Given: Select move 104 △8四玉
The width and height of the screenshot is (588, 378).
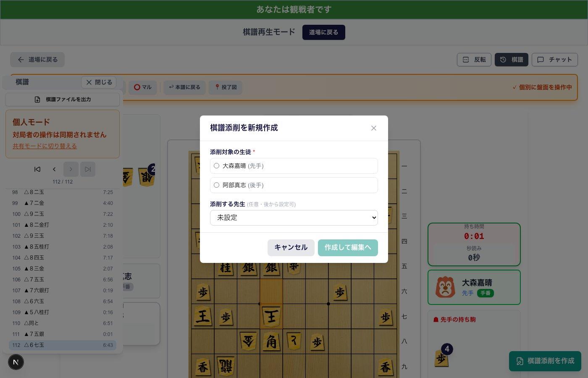Looking at the screenshot, I should pyautogui.click(x=63, y=258).
